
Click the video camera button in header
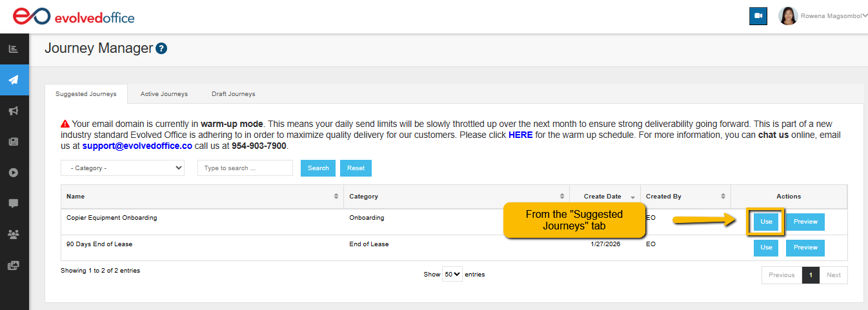(x=758, y=16)
